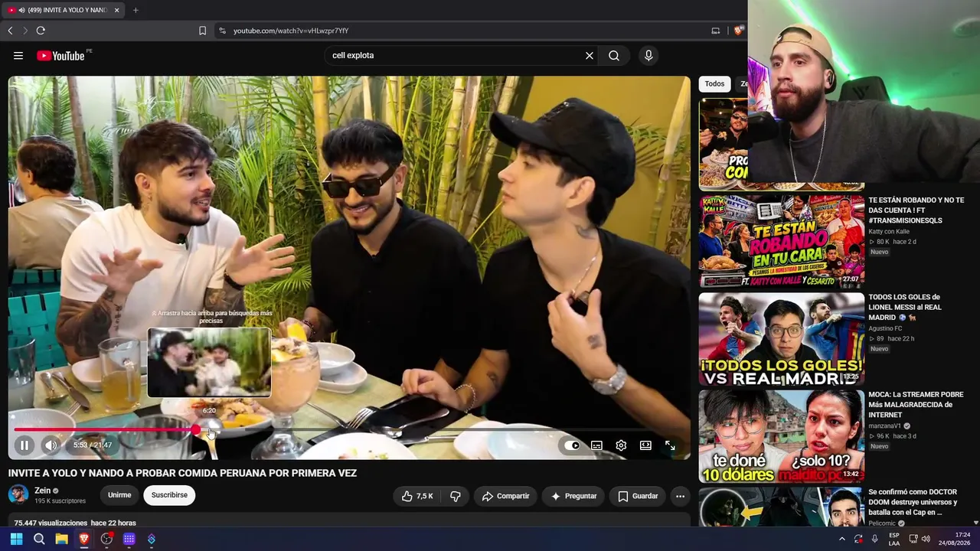Pause the video playback

(24, 445)
